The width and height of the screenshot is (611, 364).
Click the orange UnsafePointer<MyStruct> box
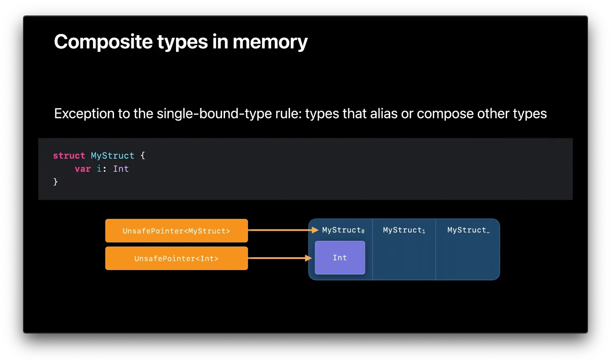[x=176, y=231]
